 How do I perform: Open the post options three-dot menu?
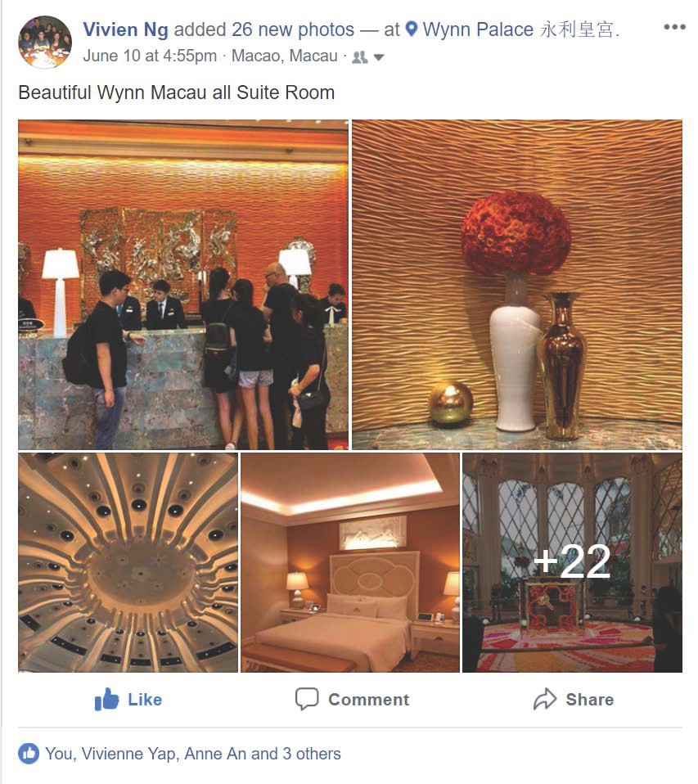click(674, 27)
